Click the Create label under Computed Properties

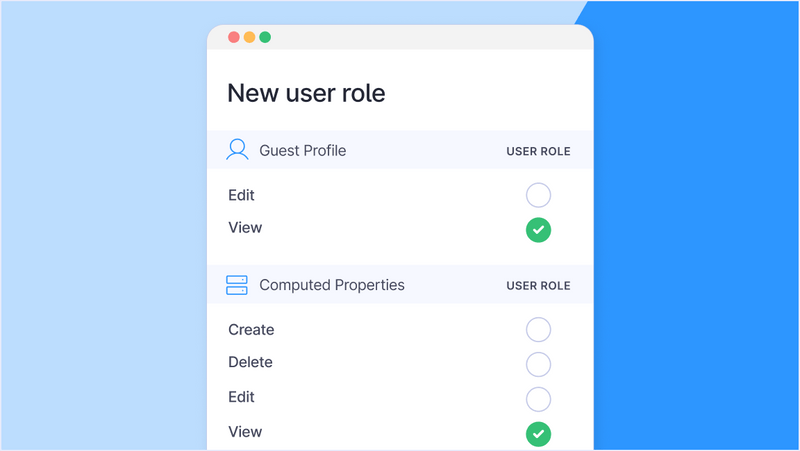coord(251,330)
